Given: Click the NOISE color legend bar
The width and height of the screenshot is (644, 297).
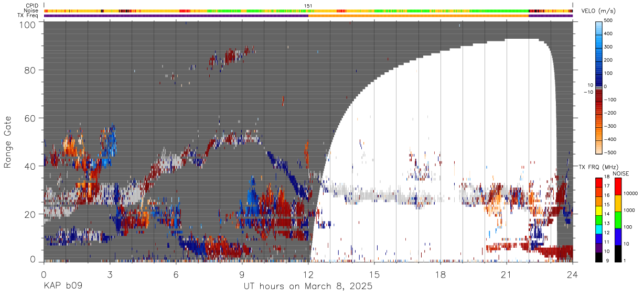Looking at the screenshot, I should click(x=618, y=219).
